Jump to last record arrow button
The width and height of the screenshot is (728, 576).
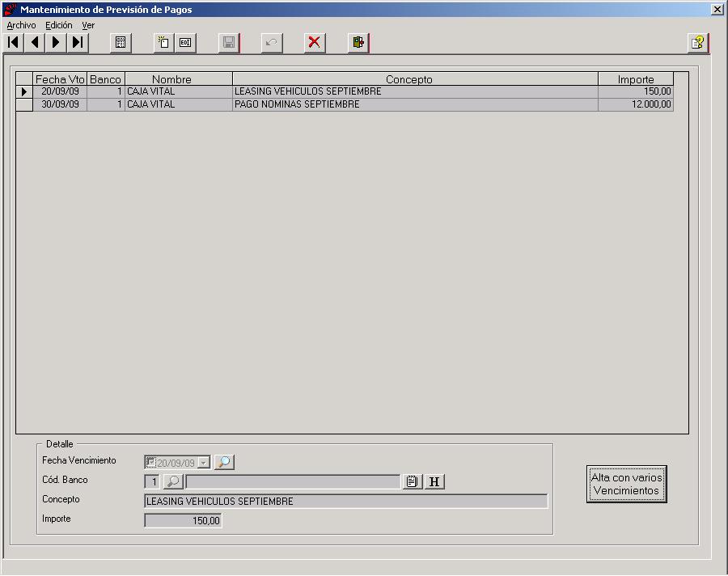[x=78, y=43]
